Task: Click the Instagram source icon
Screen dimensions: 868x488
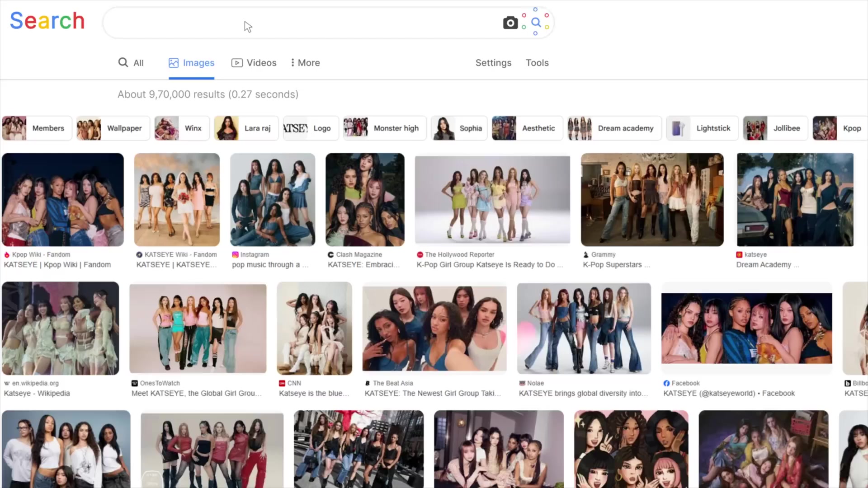Action: pos(235,255)
